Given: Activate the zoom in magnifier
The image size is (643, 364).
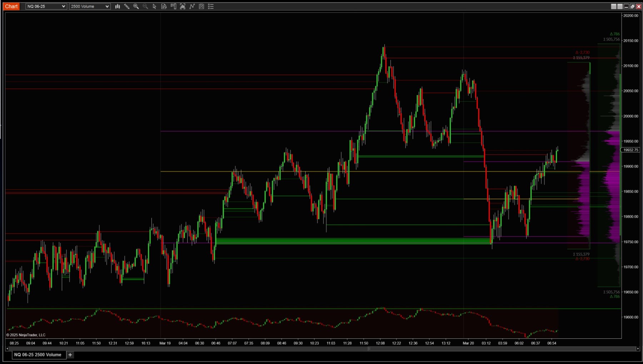Looking at the screenshot, I should pos(136,6).
